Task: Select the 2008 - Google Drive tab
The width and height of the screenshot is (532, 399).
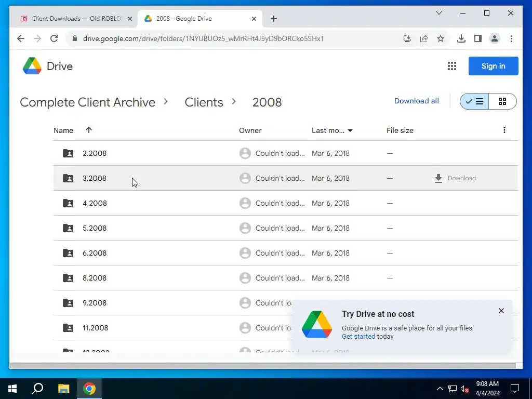Action: [x=199, y=19]
